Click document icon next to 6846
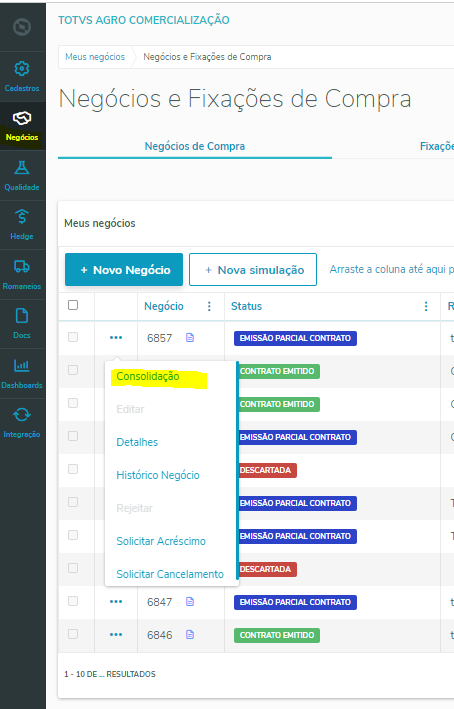This screenshot has height=709, width=454. tap(190, 635)
